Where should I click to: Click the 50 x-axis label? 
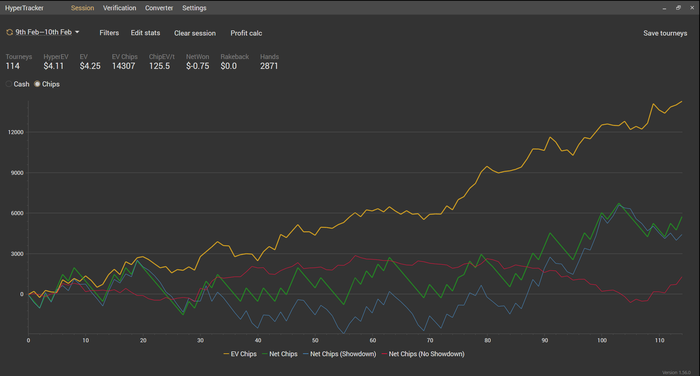(x=315, y=340)
